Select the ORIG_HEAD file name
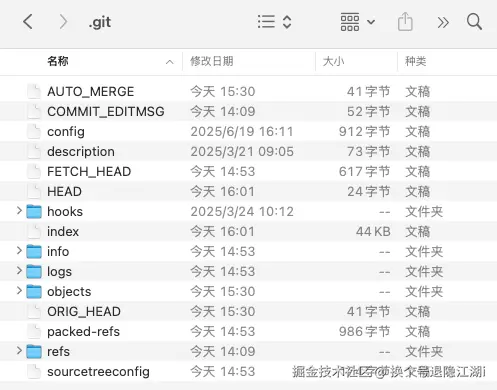This screenshot has height=390, width=497. pyautogui.click(x=84, y=312)
